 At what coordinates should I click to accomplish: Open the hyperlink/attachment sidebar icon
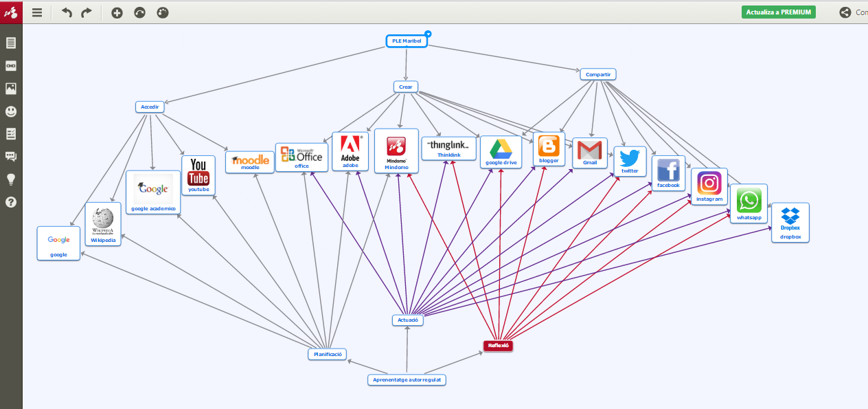coord(11,65)
